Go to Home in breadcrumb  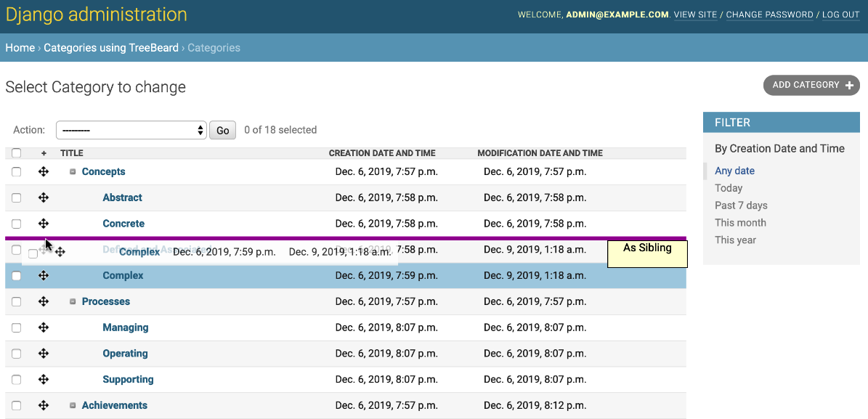pyautogui.click(x=20, y=48)
